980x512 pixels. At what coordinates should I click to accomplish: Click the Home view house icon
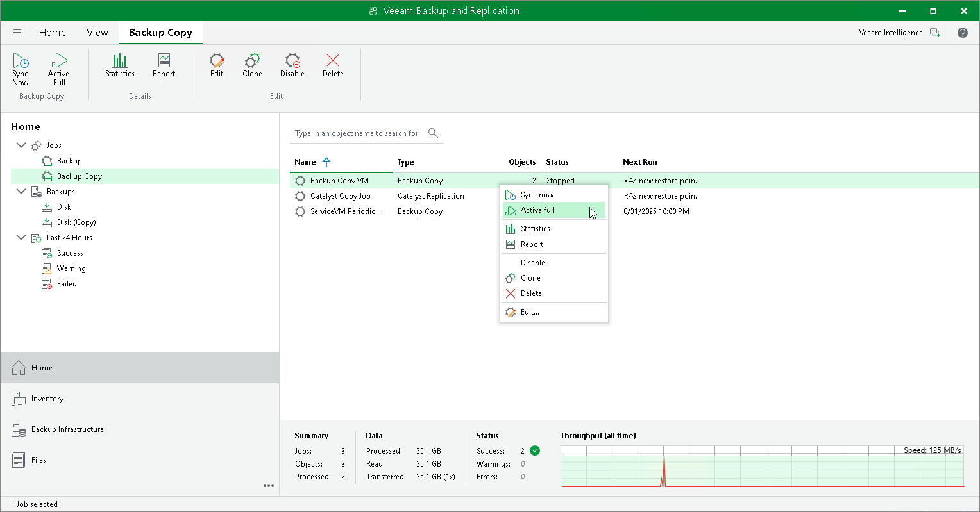tap(19, 368)
